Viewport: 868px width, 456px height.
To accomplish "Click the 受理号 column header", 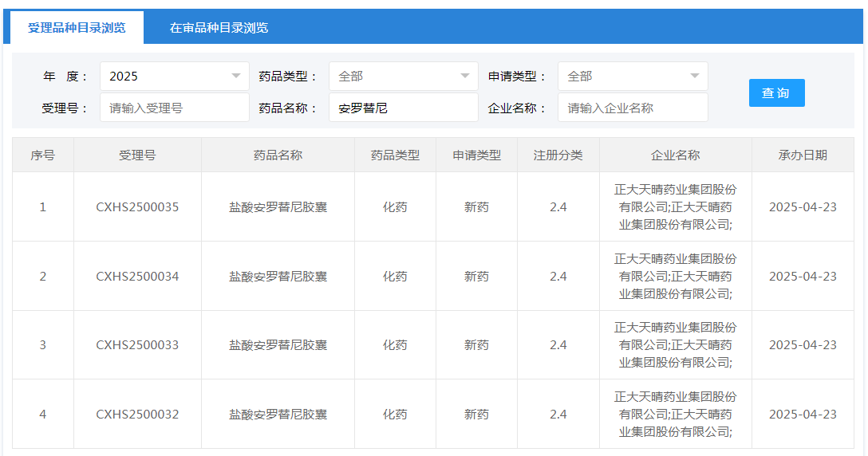I will (137, 155).
